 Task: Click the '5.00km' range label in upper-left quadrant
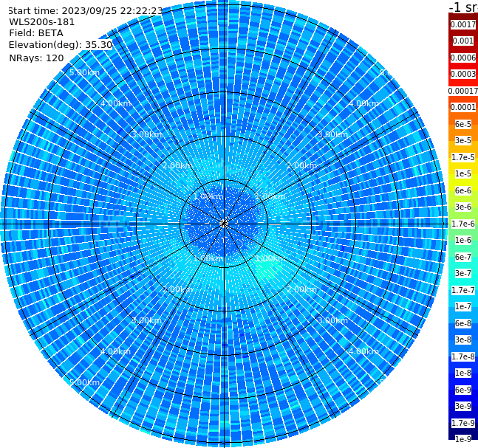(84, 72)
